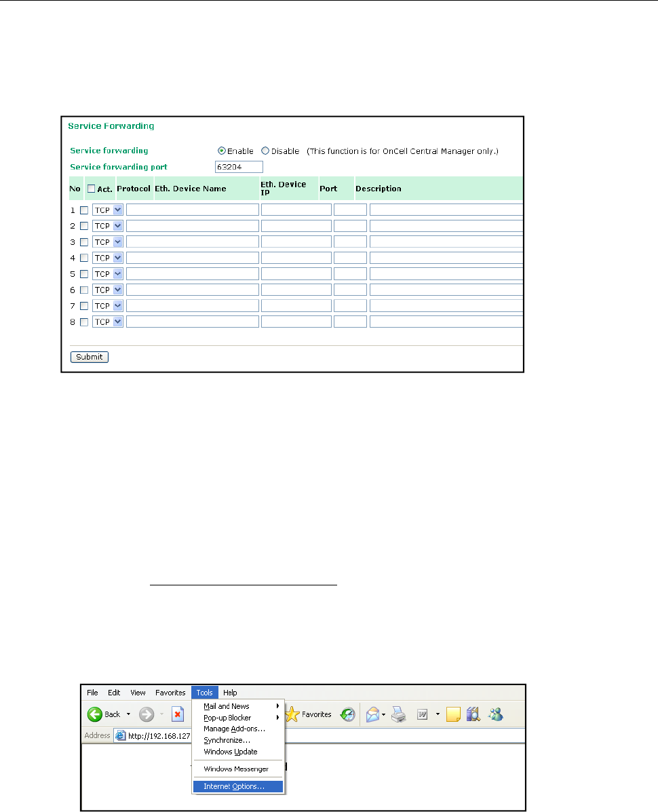Open the Back button history dropdown arrow

(x=128, y=714)
